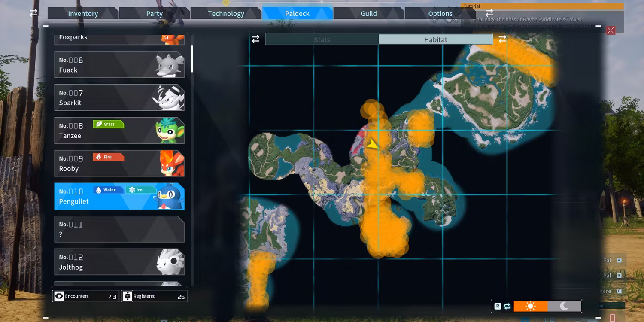This screenshot has height=322, width=644.
Task: Click the Jolthog portrait icon
Action: click(170, 262)
